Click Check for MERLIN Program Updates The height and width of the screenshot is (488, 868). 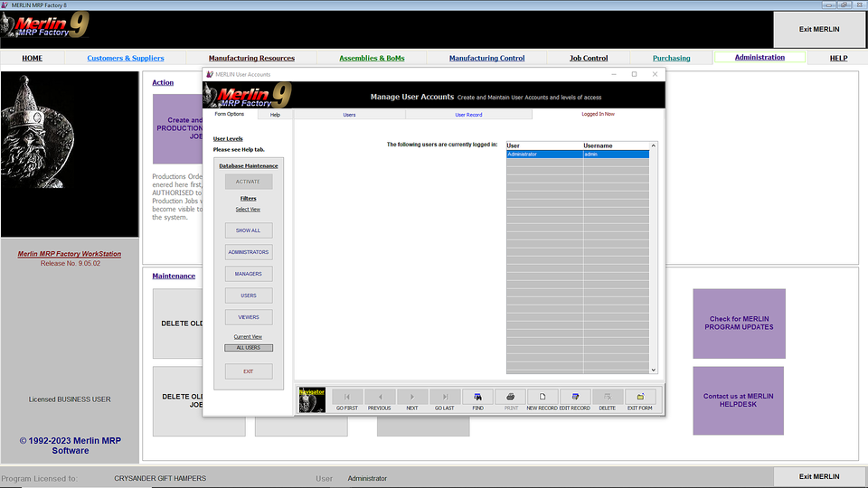pyautogui.click(x=739, y=324)
